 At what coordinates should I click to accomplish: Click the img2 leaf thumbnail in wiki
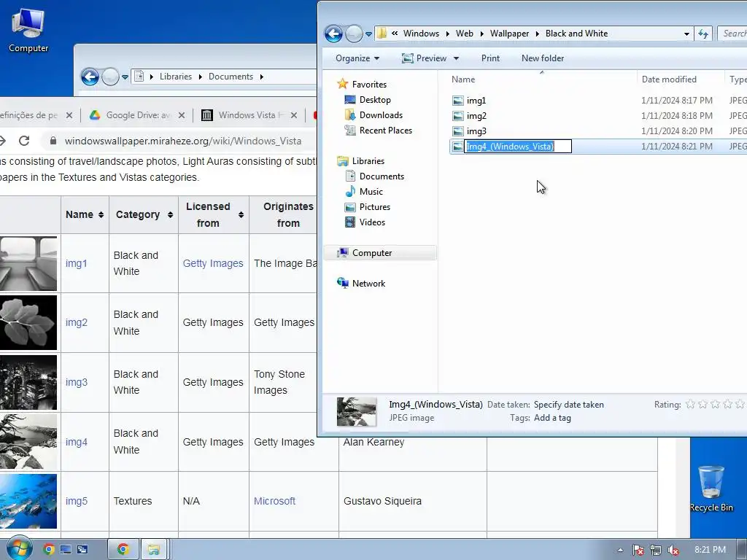pos(28,322)
